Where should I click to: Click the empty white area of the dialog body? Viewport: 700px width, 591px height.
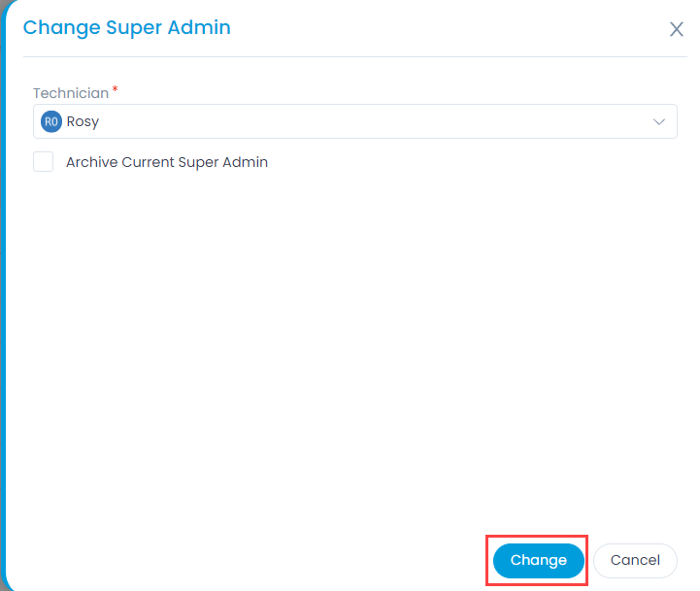tap(349, 348)
